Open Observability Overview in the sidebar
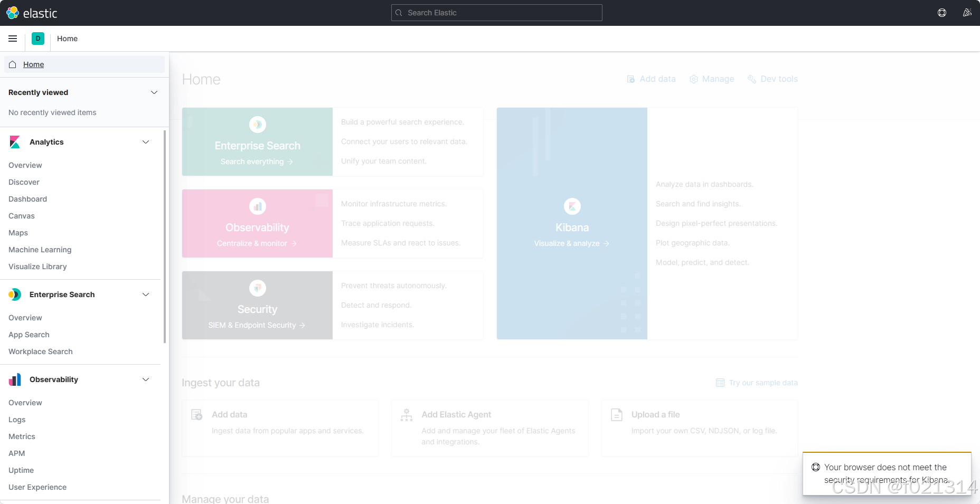The image size is (980, 504). click(x=25, y=403)
